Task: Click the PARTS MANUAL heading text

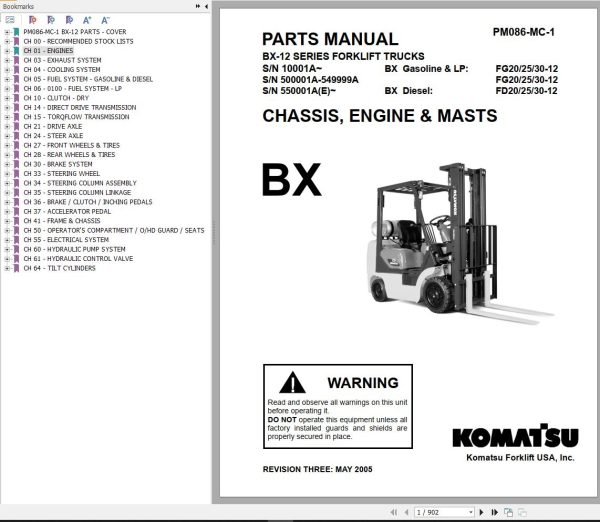Action: [x=330, y=39]
